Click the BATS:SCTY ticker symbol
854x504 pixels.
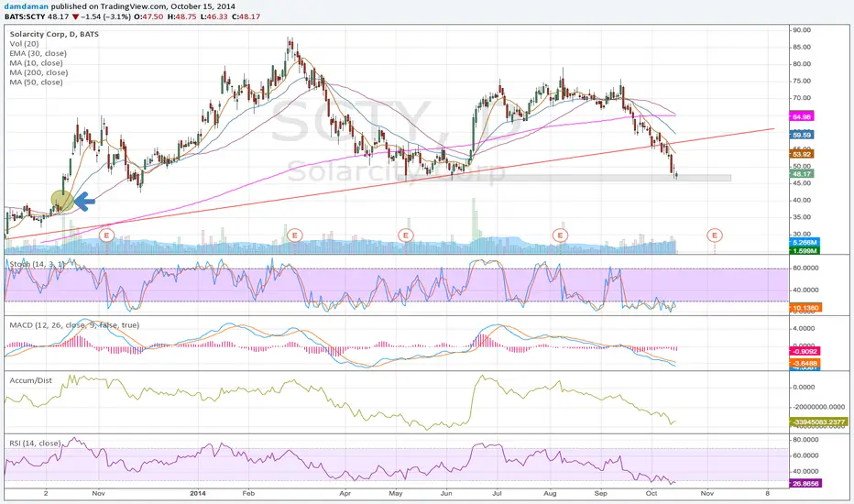coord(25,16)
